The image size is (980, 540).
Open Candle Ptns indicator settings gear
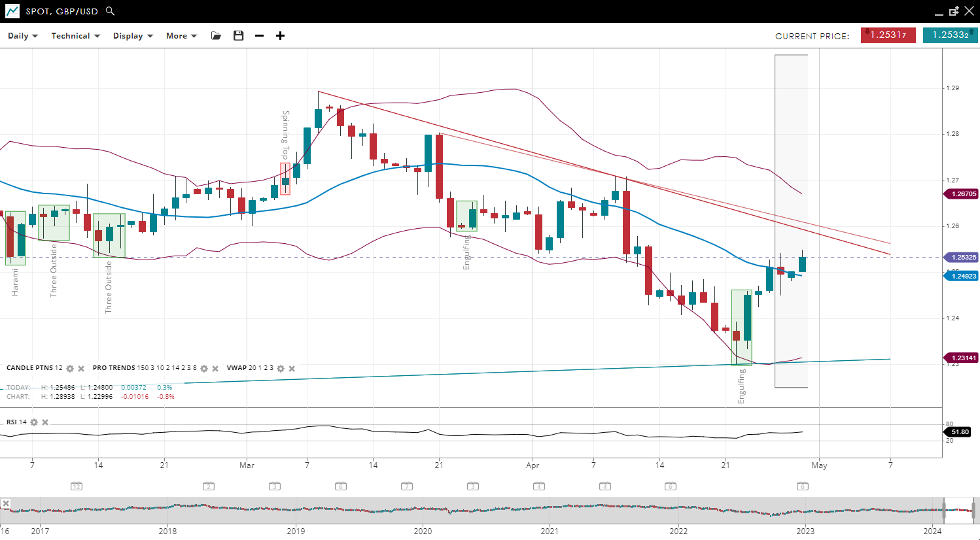pos(70,369)
